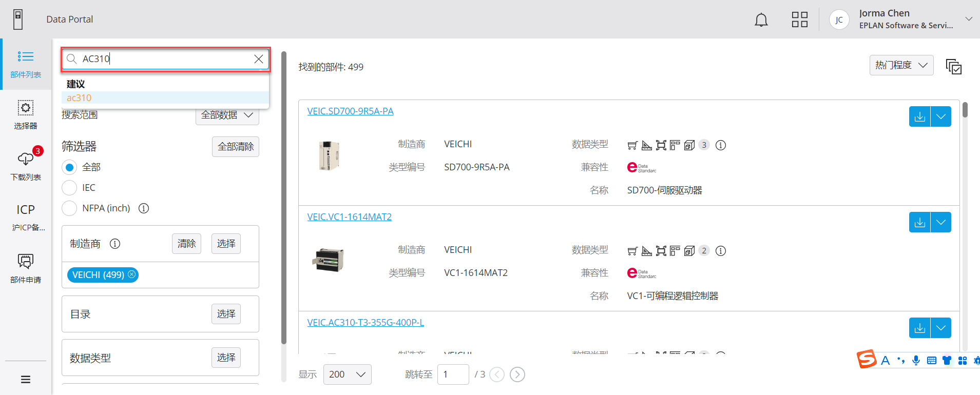The height and width of the screenshot is (395, 980).
Task: Click info icon next to 制造商
Action: point(115,244)
